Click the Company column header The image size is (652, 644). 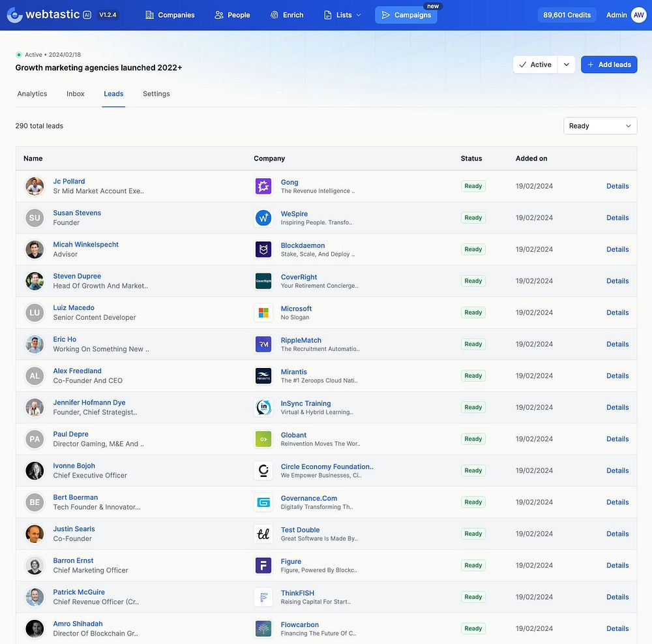coord(269,159)
